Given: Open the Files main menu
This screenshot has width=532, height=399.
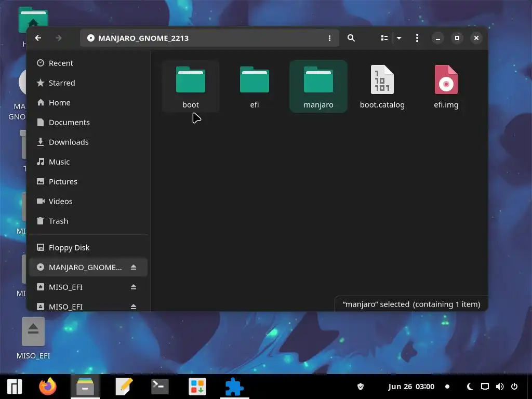Looking at the screenshot, I should point(417,38).
